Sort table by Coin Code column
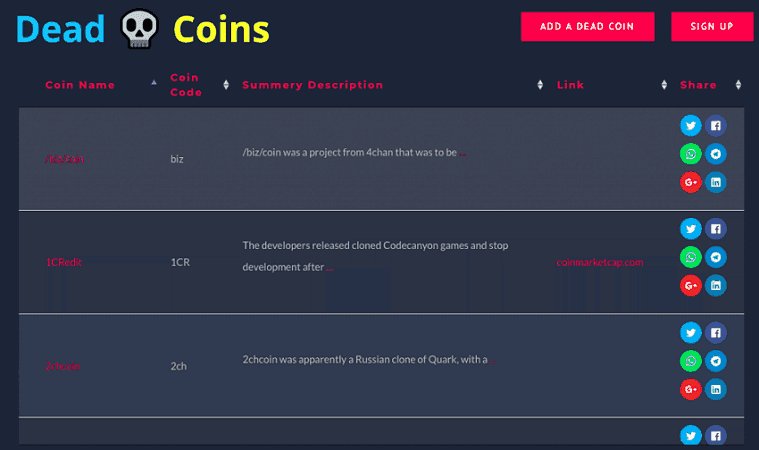Image resolution: width=759 pixels, height=450 pixels. tap(185, 85)
